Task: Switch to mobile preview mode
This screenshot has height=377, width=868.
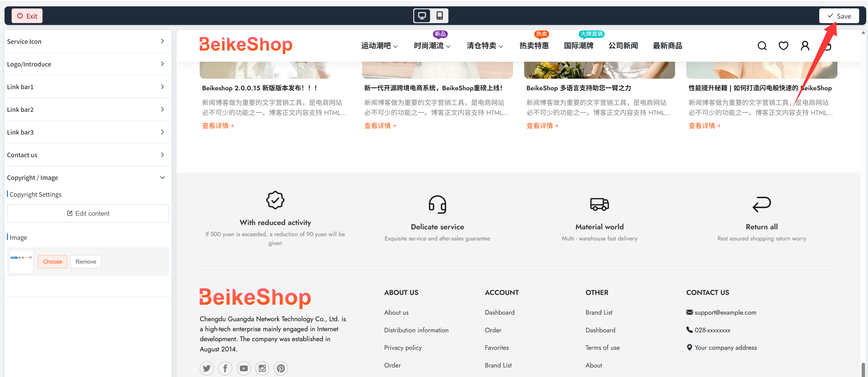Action: tap(439, 15)
